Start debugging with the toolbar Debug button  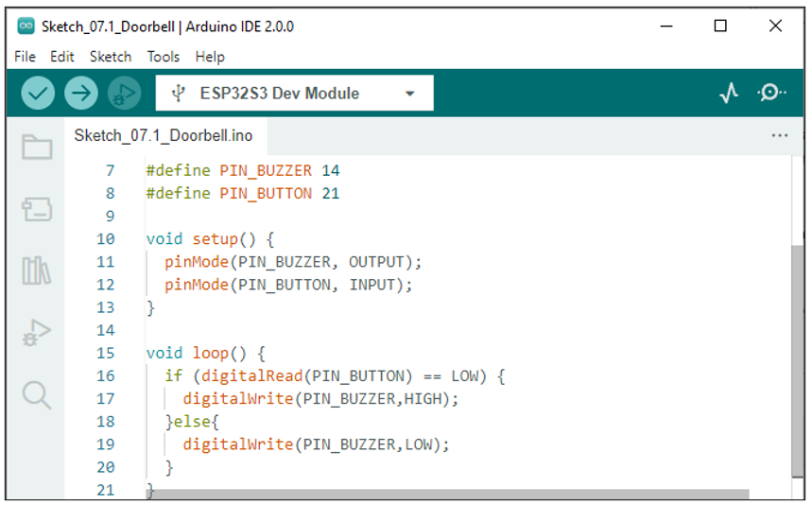[x=124, y=94]
